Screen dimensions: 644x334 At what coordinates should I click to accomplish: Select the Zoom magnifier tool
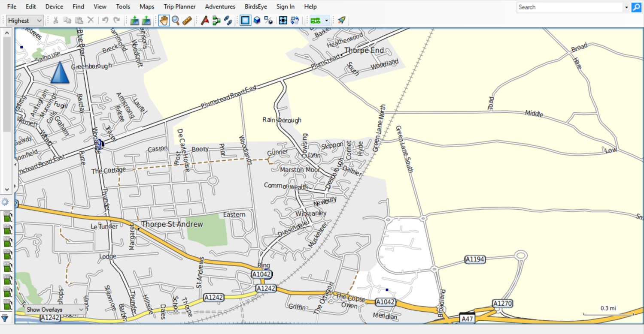(176, 20)
